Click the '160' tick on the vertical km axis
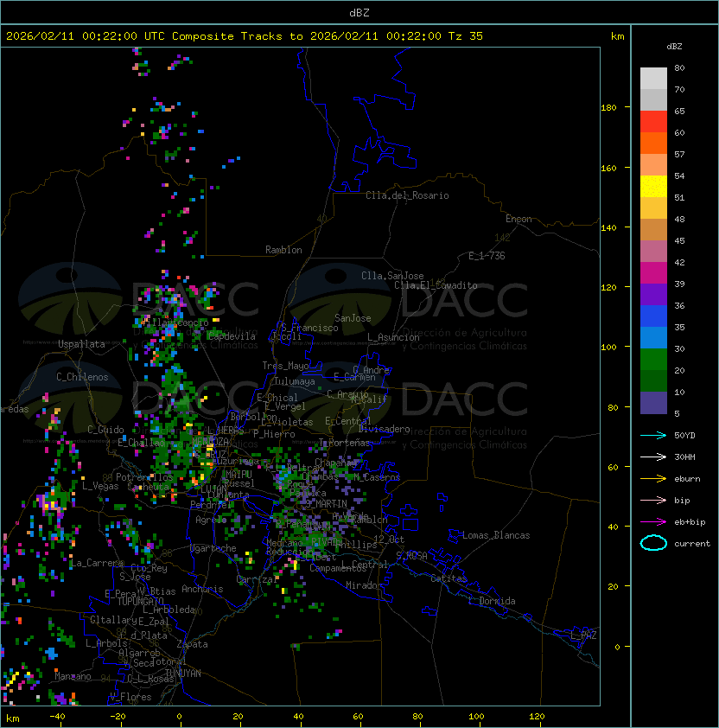 [x=608, y=168]
